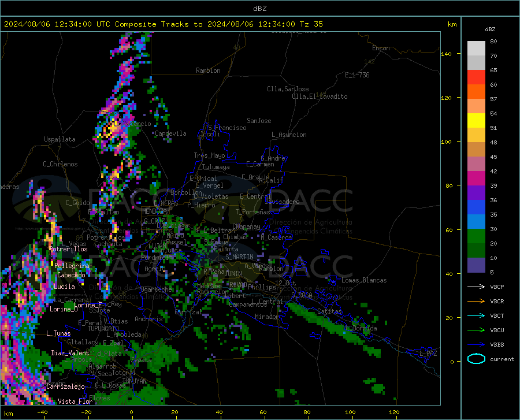Click the 'E_1-736' place label
This screenshot has width=520, height=420.
tap(357, 75)
